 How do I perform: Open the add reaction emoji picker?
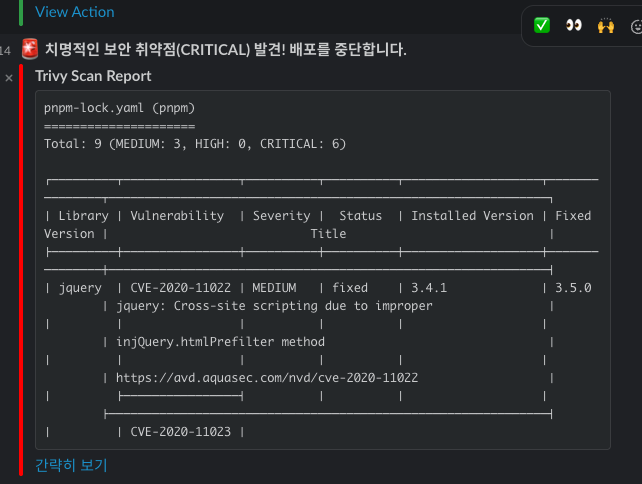(x=636, y=27)
